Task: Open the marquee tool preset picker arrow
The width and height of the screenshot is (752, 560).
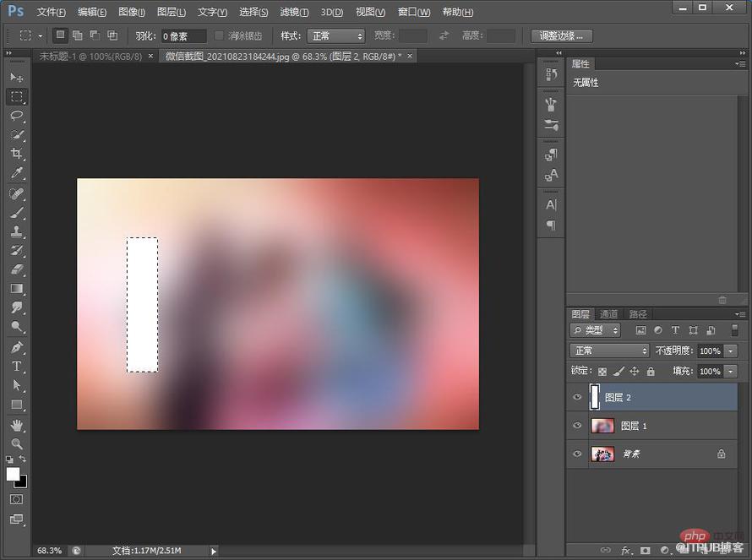Action: coord(41,36)
